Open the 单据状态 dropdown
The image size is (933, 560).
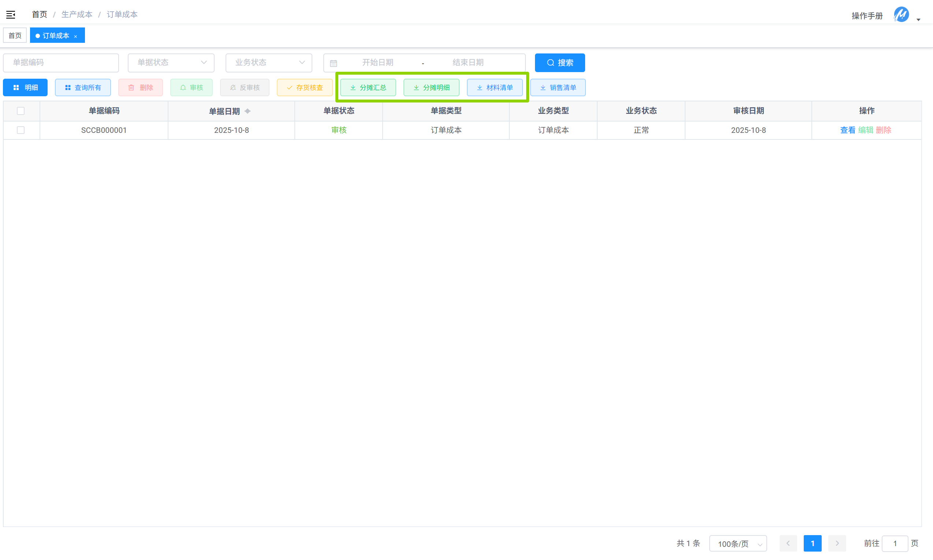pyautogui.click(x=171, y=63)
